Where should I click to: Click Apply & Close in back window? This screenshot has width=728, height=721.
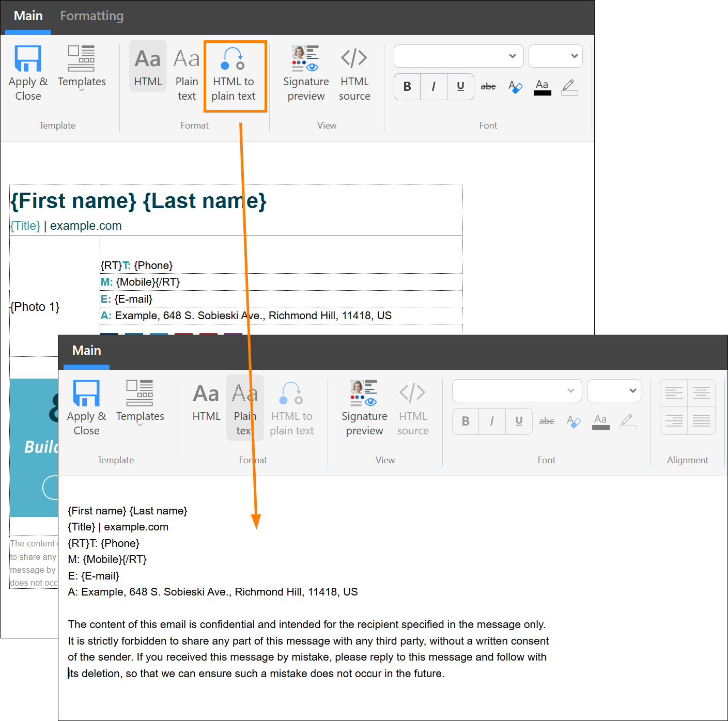[28, 73]
